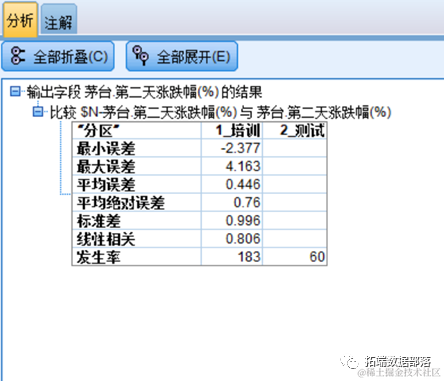This screenshot has width=444, height=381.
Task: Click the '分区' header cell
Action: click(x=137, y=131)
